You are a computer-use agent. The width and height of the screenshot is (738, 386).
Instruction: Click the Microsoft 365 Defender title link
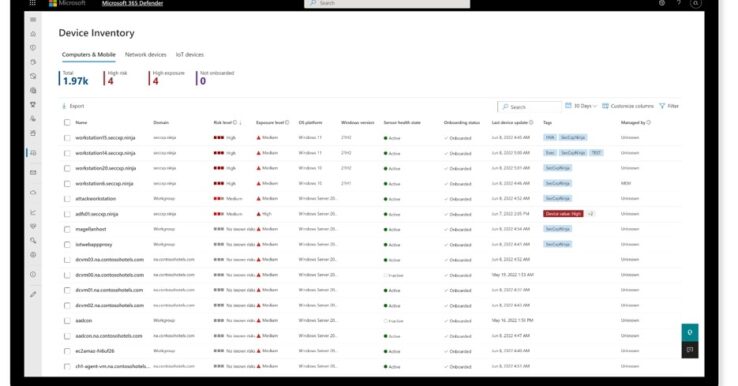point(132,3)
